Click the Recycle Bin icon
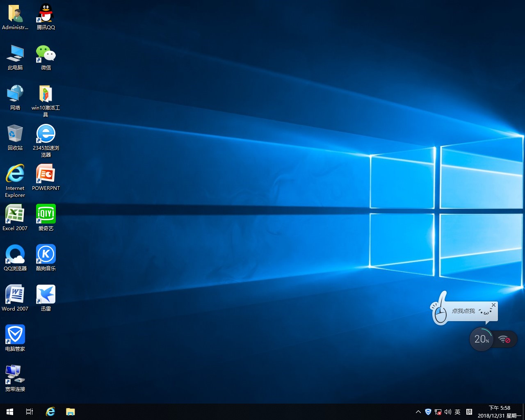Viewport: 525px width, 420px height. (x=15, y=134)
